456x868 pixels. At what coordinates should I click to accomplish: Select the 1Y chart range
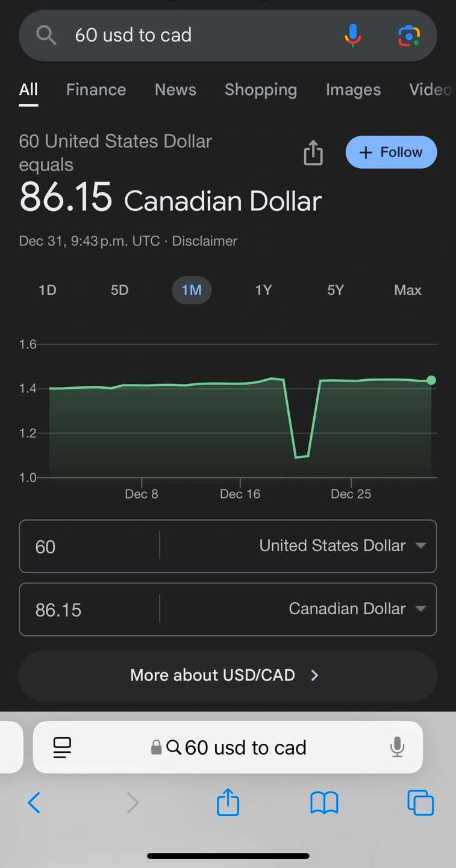click(x=263, y=290)
